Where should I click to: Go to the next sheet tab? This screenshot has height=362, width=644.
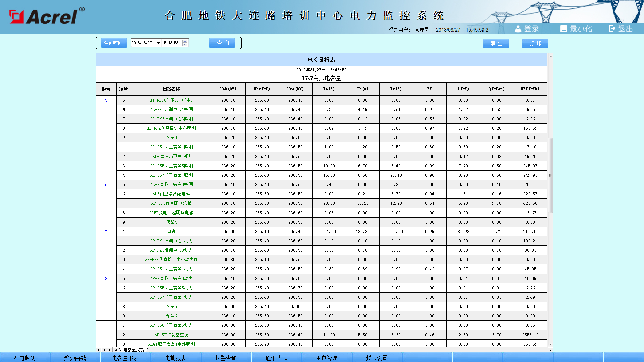pos(110,350)
